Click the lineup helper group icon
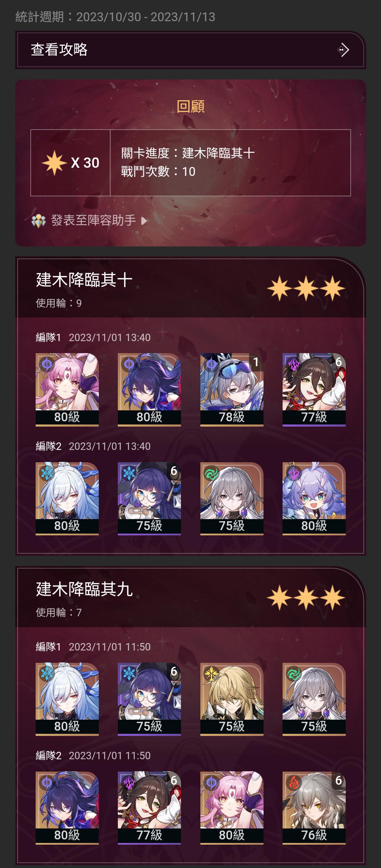The image size is (381, 868). coord(38,221)
